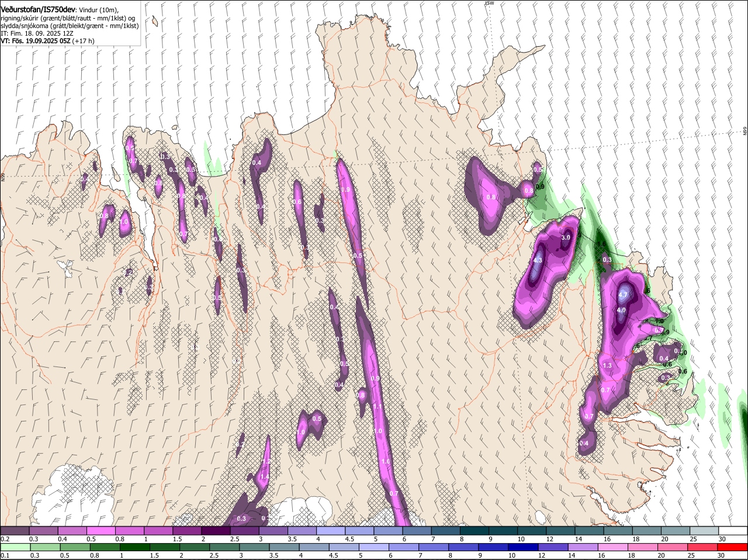Screen dimensions: 748x560
Task: Click the 'IT: Fim. 18. 09. 2025 12Z' line
Action: tap(37, 33)
